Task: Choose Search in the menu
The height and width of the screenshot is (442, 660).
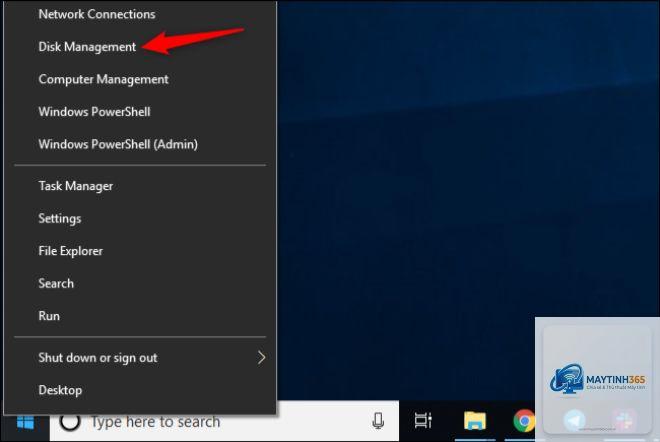Action: (x=140, y=283)
